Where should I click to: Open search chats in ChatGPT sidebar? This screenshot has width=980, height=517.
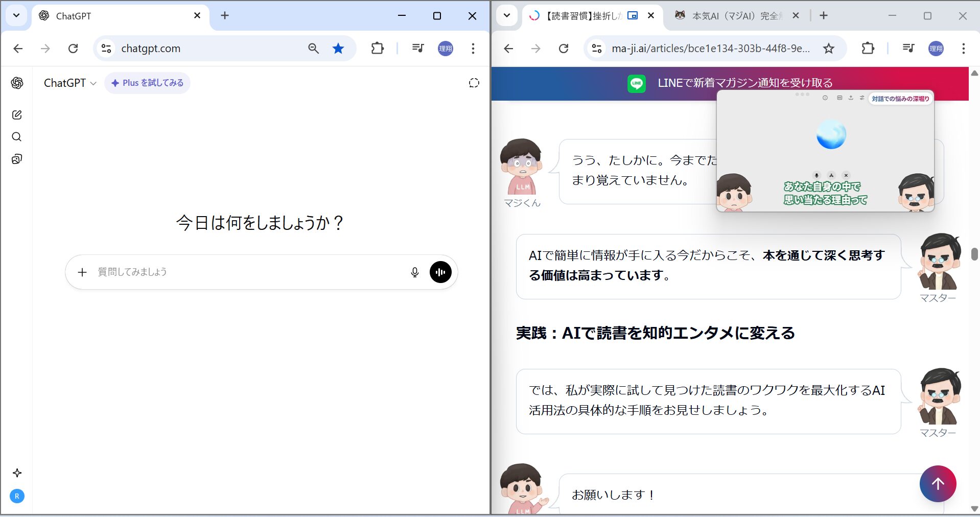coord(17,137)
